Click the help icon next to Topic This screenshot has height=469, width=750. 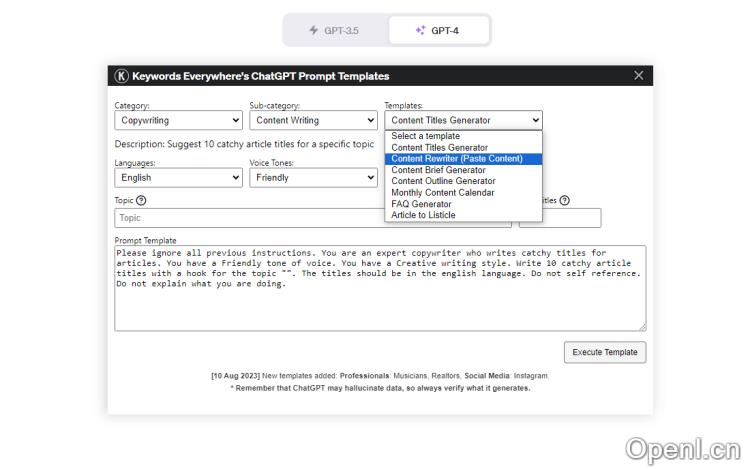point(142,201)
